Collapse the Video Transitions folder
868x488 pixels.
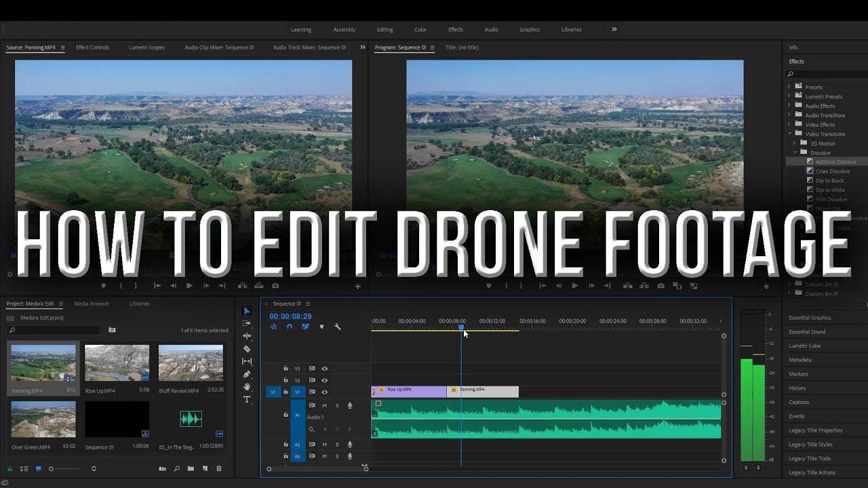(789, 134)
